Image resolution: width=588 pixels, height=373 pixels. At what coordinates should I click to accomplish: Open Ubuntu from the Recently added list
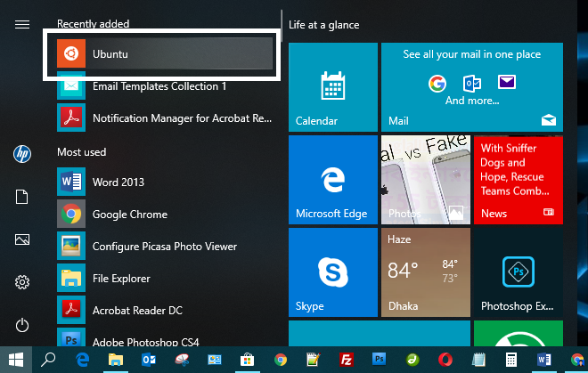point(165,53)
